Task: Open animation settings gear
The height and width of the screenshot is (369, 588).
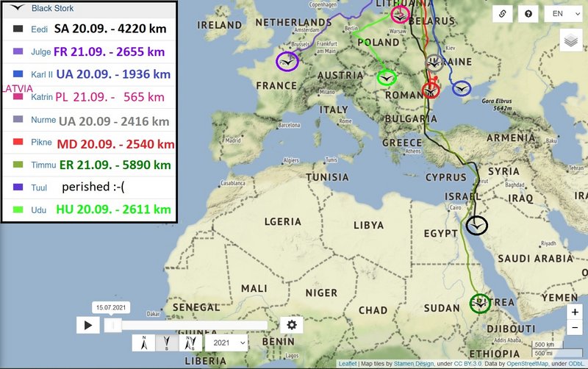Action: click(291, 325)
